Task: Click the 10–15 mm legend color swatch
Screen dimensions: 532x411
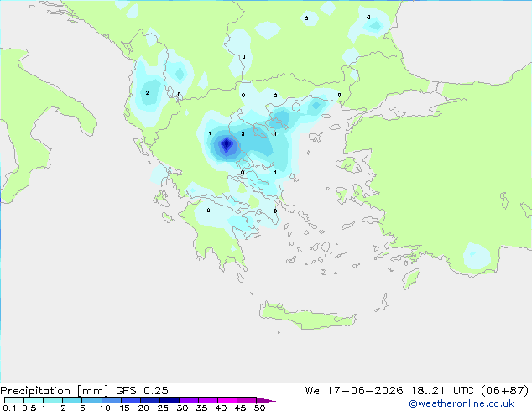Action: [112, 400]
